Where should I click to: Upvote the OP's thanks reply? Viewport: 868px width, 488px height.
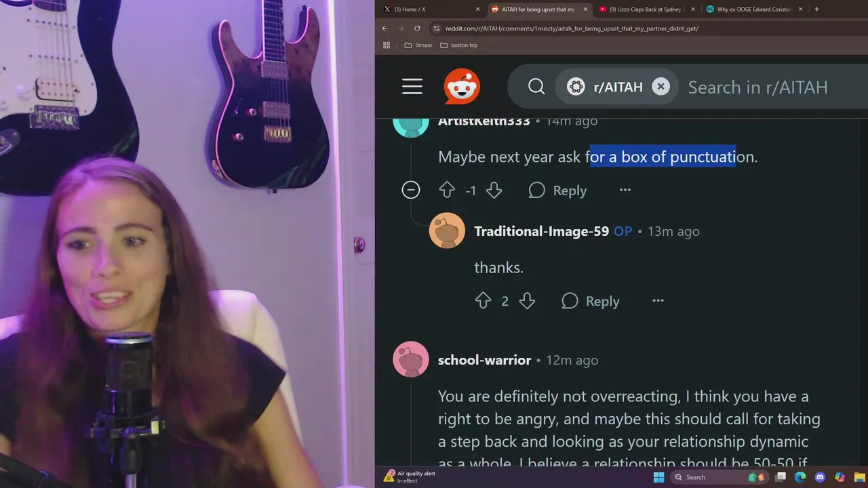[483, 301]
